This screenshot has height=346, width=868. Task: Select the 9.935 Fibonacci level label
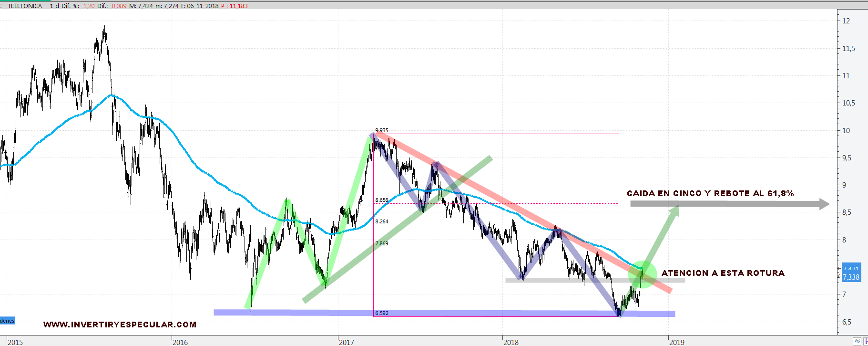click(x=382, y=130)
